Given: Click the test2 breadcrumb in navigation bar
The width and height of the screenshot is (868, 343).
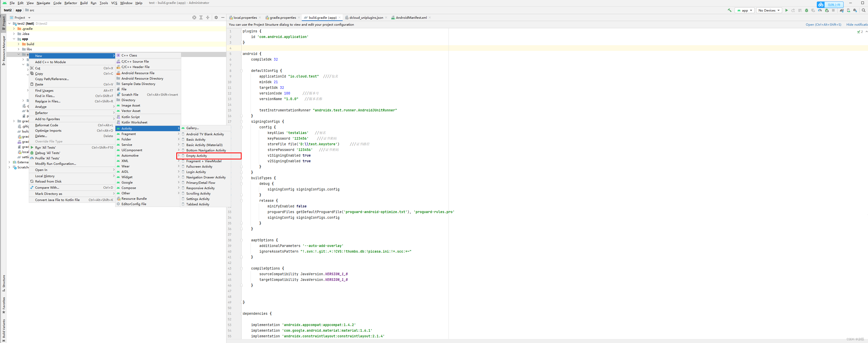Looking at the screenshot, I should point(8,11).
